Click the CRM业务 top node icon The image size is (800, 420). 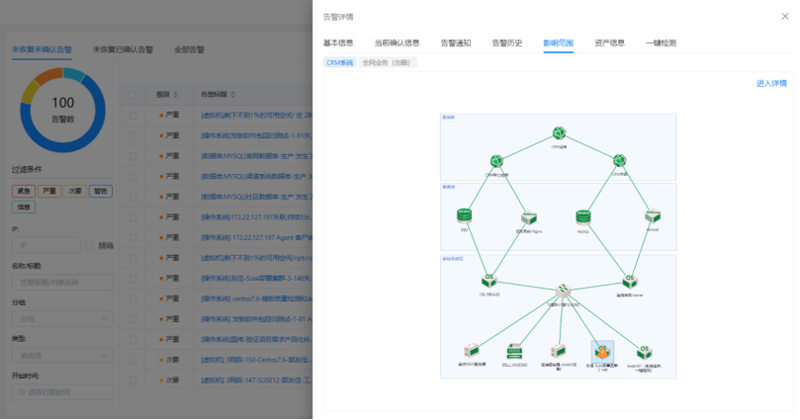tap(558, 132)
